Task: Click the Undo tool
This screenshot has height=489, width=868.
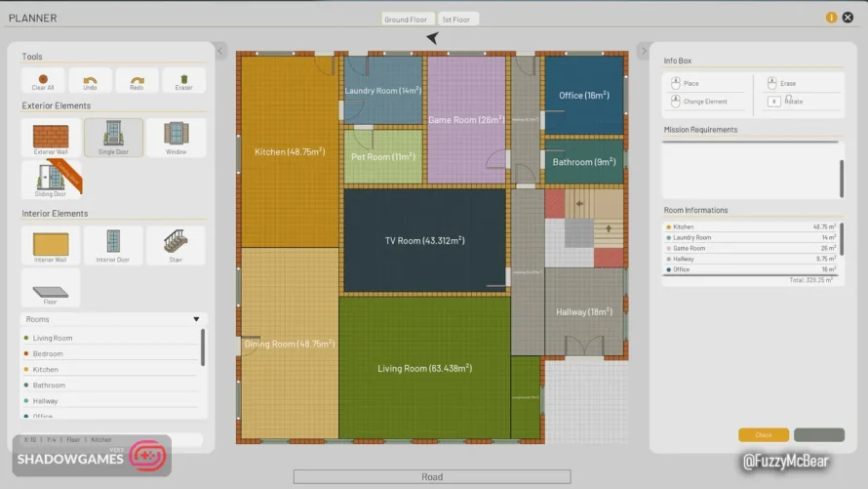Action: (x=90, y=81)
